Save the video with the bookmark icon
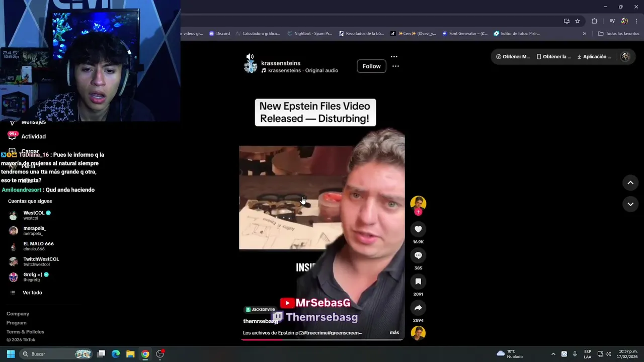The image size is (644, 362). (418, 282)
